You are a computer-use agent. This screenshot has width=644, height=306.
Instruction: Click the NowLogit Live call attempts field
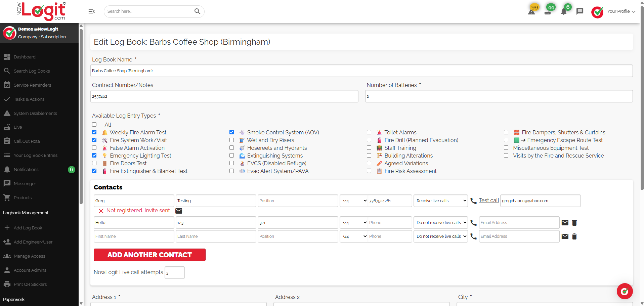(x=175, y=272)
